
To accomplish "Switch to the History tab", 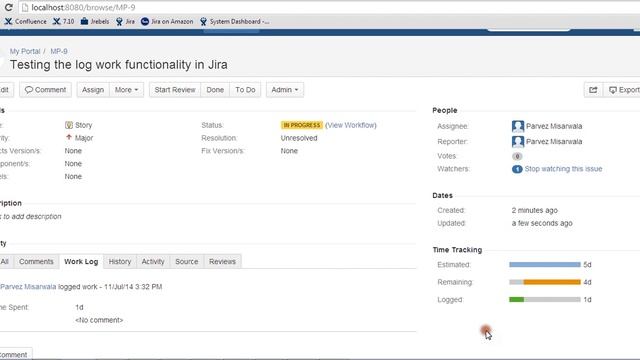I will [120, 262].
